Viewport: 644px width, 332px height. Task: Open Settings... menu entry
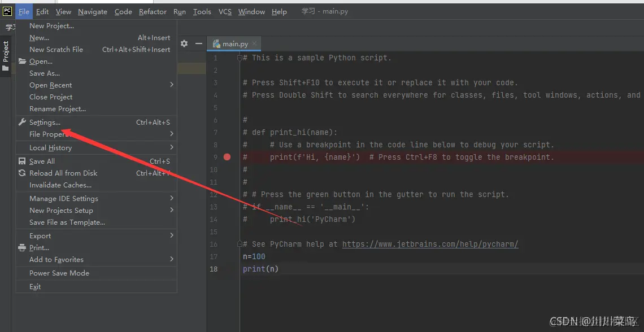[96, 123]
